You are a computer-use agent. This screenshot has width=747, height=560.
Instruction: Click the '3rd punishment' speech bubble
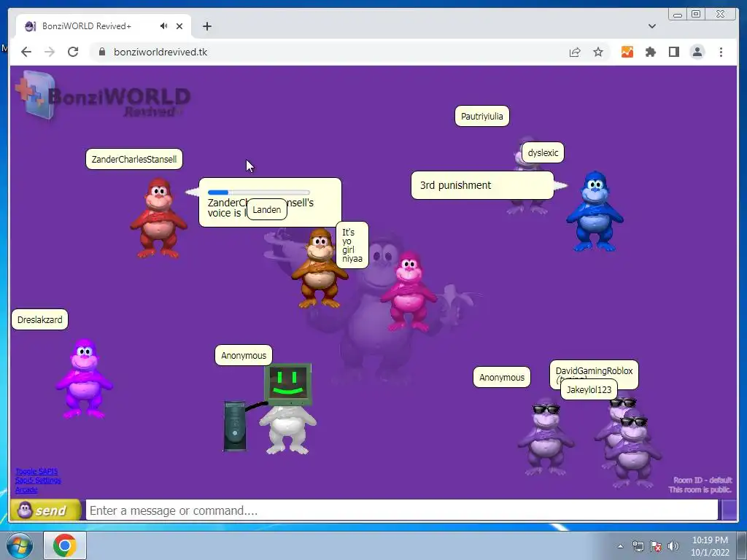[x=482, y=185]
